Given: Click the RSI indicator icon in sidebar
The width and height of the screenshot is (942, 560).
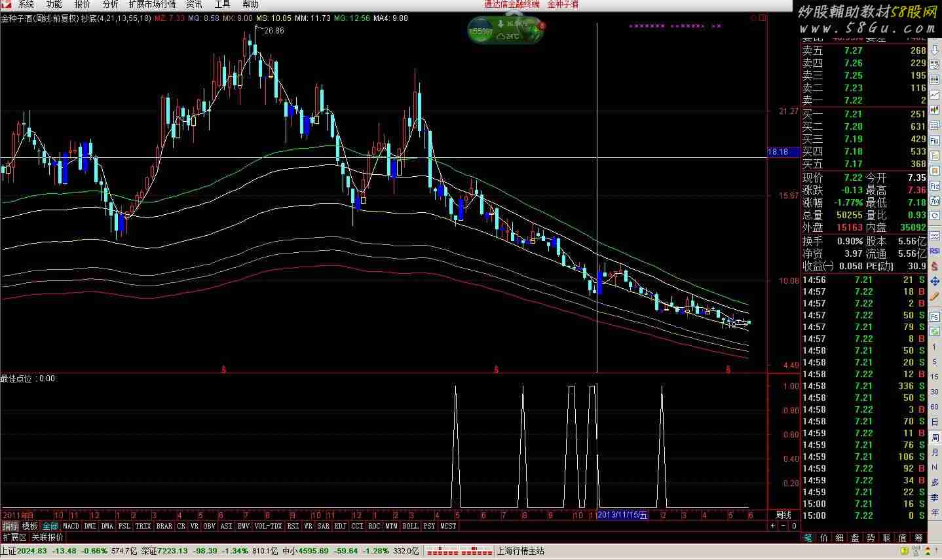Looking at the screenshot, I should click(x=935, y=251).
